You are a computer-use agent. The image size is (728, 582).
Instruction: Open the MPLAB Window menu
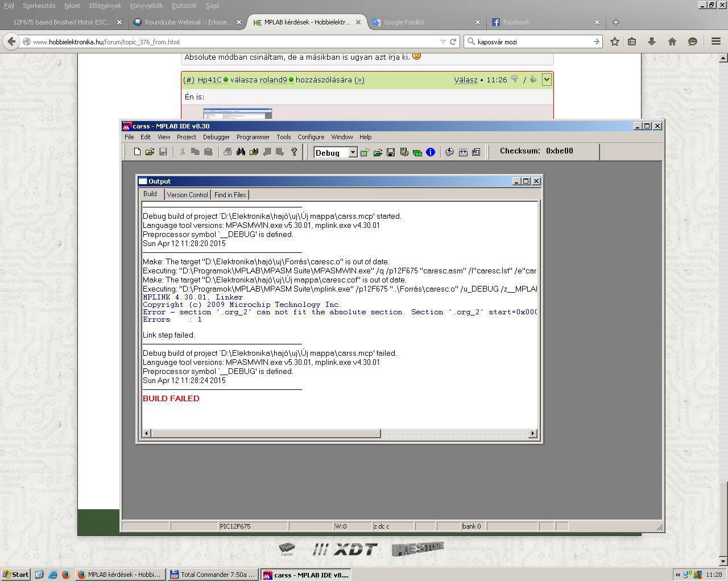click(342, 137)
